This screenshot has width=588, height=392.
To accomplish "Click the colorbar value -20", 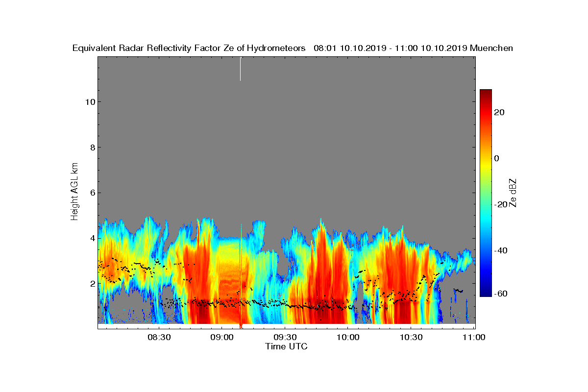I will coord(501,204).
